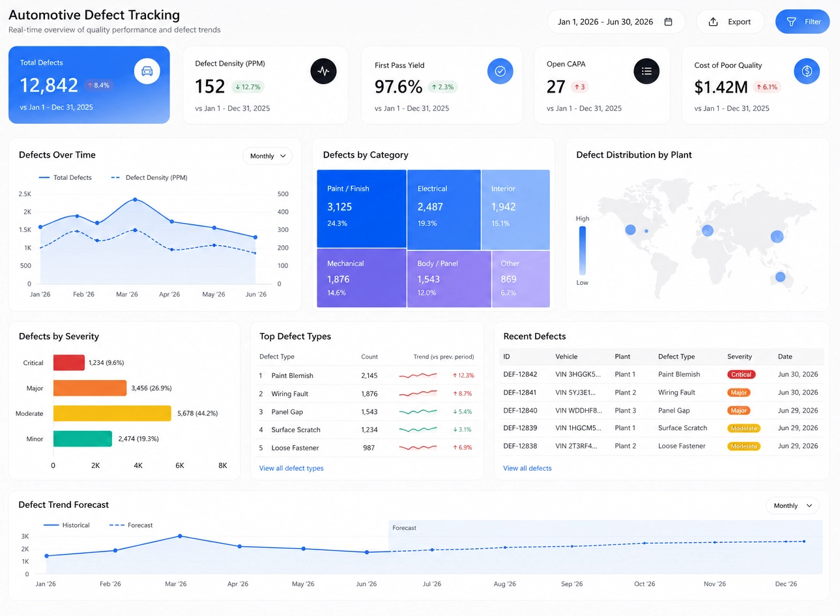
Task: Click the Major badge for DEF-12841
Action: 739,392
